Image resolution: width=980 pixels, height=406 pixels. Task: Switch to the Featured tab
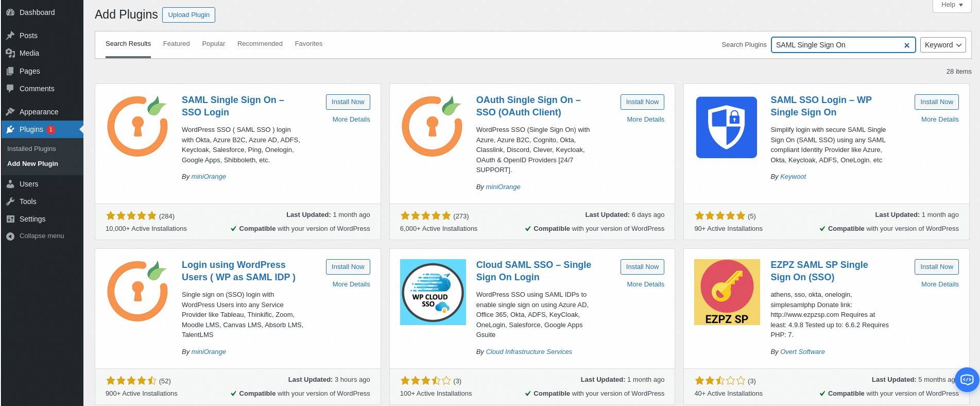coord(176,44)
